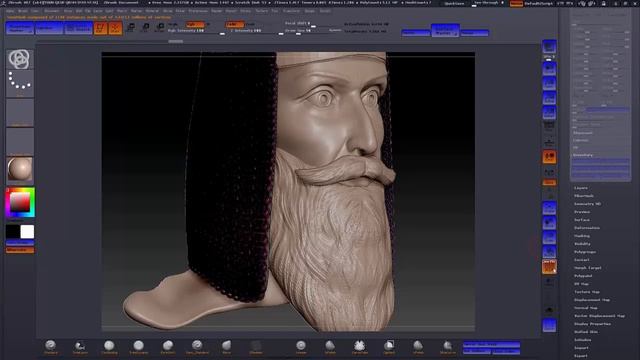
Task: Expand the Polygroups sub-palette
Action: pyautogui.click(x=585, y=252)
